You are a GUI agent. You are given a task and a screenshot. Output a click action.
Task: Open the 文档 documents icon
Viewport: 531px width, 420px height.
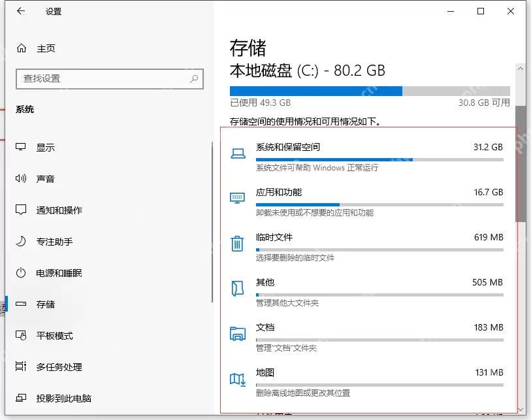coord(237,333)
